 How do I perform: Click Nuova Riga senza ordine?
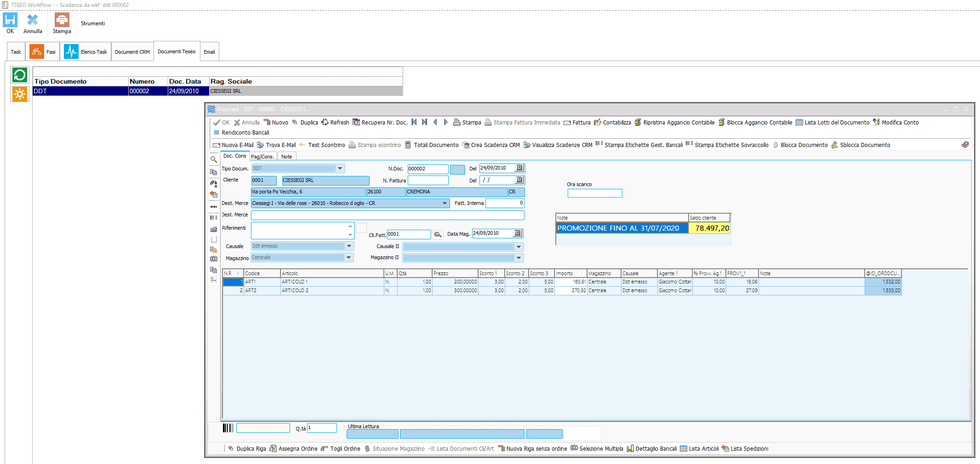click(x=532, y=449)
